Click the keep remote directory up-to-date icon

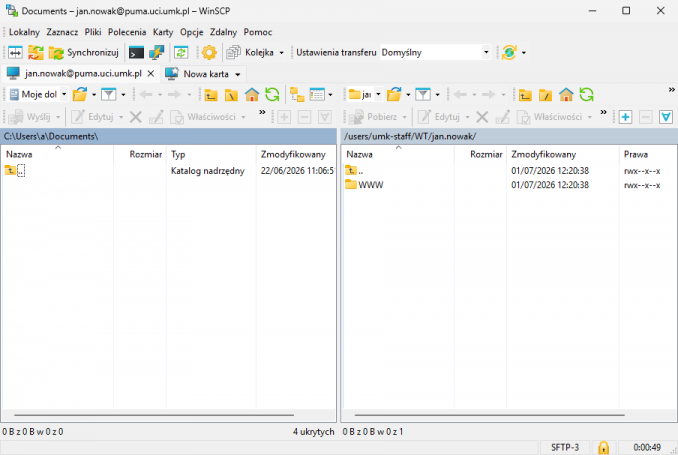click(x=181, y=53)
